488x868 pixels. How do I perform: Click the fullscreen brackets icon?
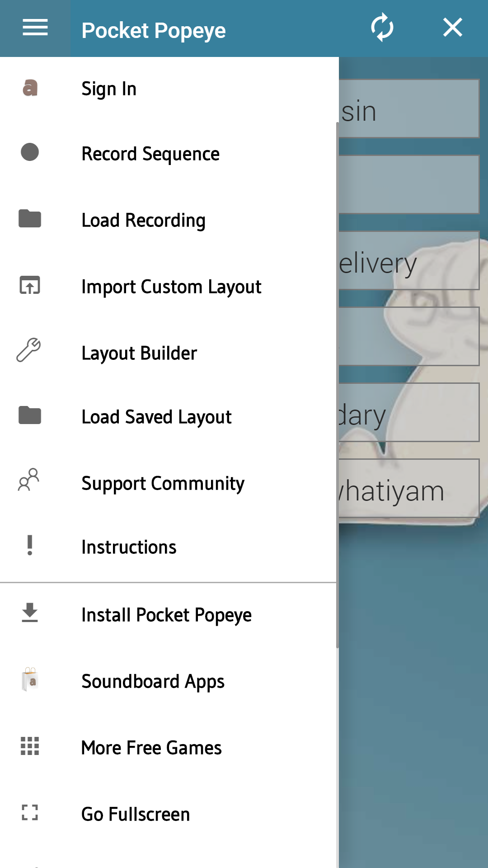tap(30, 812)
